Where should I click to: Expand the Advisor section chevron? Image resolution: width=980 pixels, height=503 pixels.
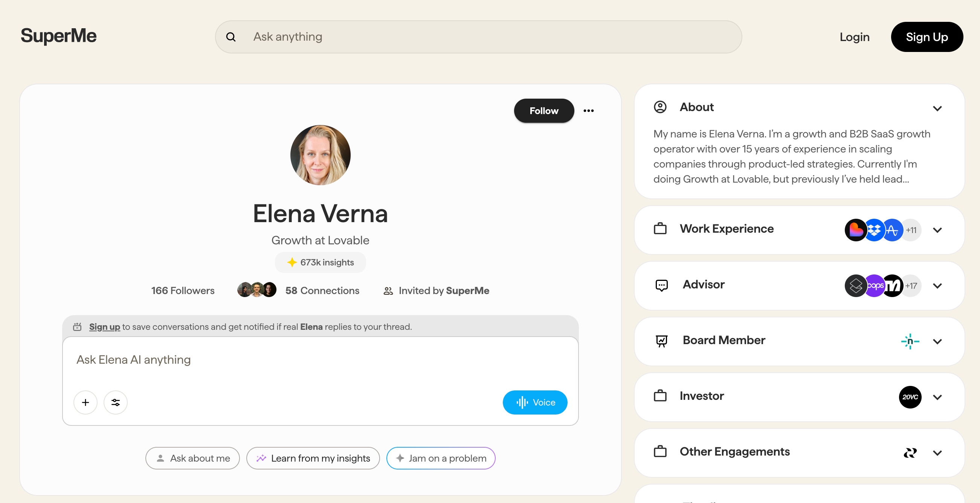point(937,285)
